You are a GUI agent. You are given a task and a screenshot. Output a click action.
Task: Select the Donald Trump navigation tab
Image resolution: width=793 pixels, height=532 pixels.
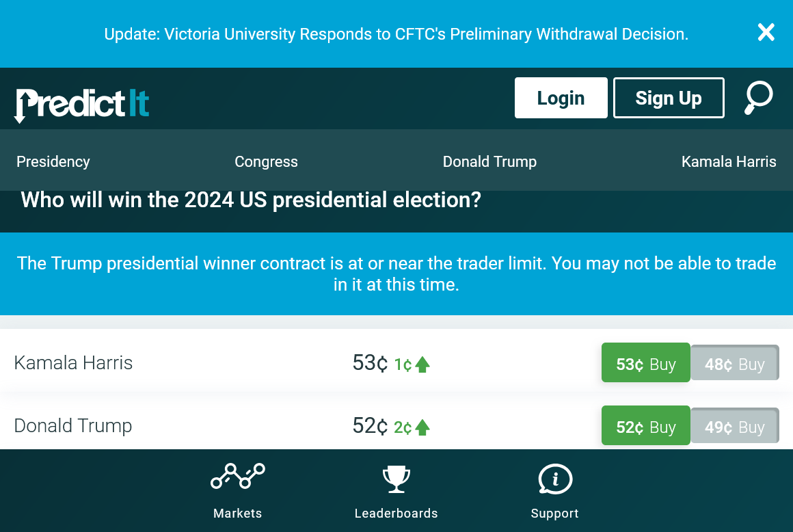[489, 162]
